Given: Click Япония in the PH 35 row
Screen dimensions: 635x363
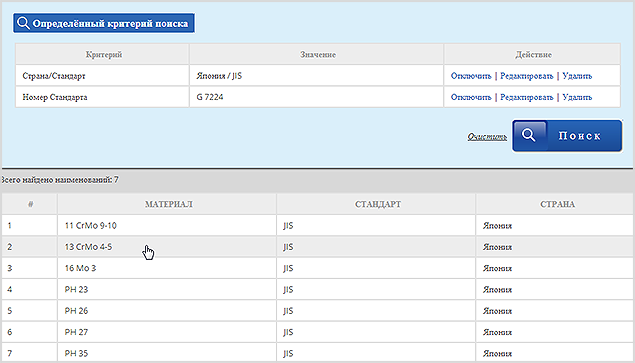Looking at the screenshot, I should pos(497,353).
